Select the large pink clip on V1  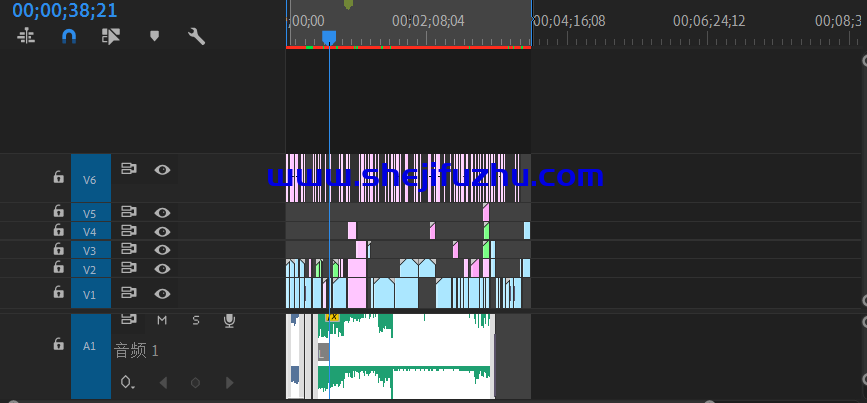click(357, 293)
